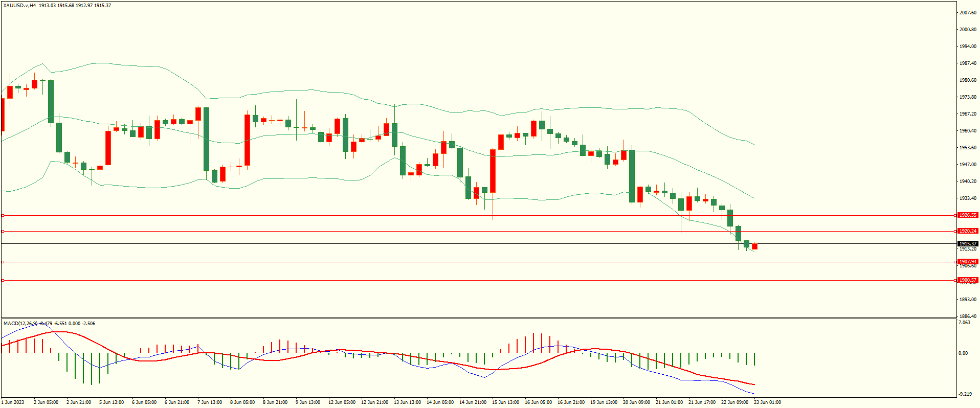Click the 1886.40 price scale label

click(968, 316)
